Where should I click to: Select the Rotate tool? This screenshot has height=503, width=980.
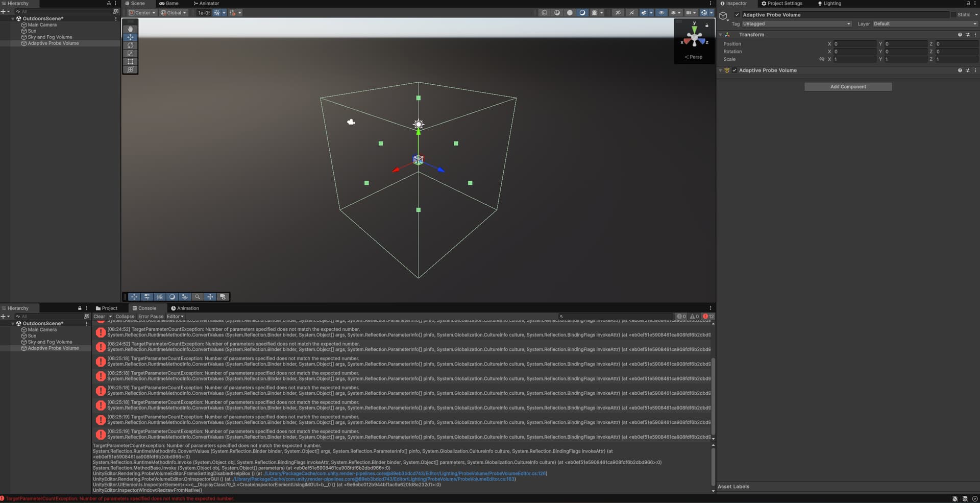(x=130, y=45)
